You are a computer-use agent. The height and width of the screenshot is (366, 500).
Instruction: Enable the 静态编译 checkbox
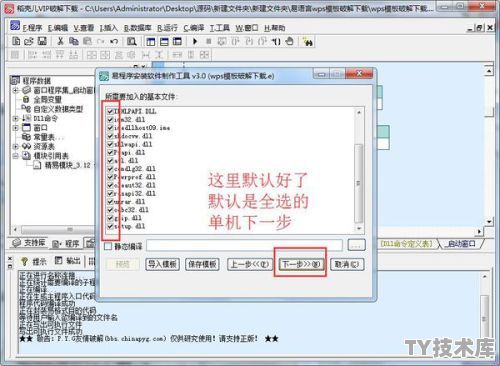[108, 246]
